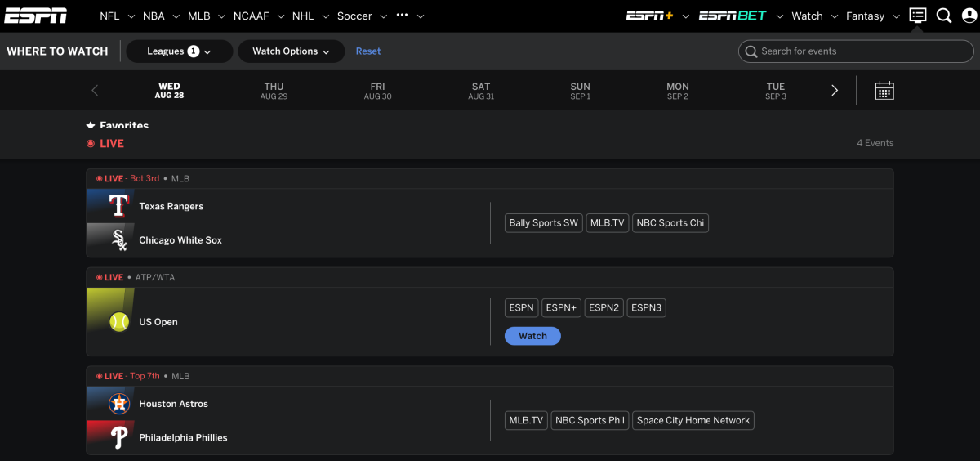Open the Chicago White Sox team name
Screen dimensions: 980x461
(x=180, y=240)
